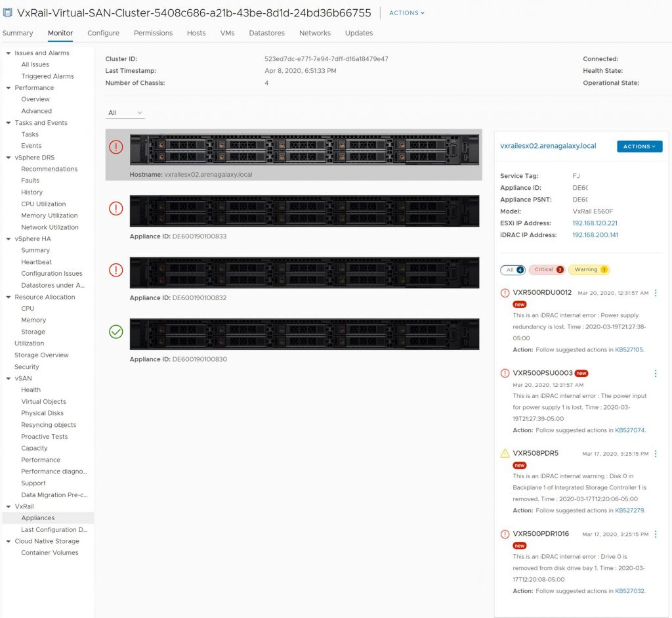672x618 pixels.
Task: Open cluster ACTIONS dropdown in title bar
Action: pos(407,13)
